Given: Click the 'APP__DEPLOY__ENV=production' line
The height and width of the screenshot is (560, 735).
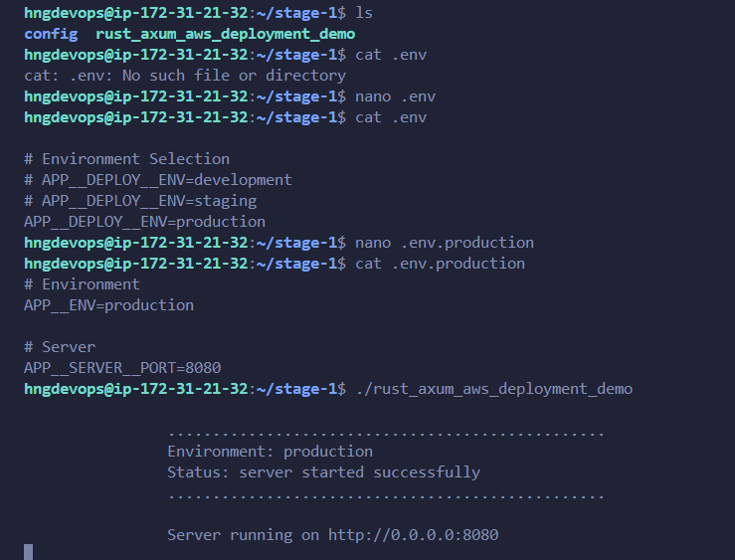Looking at the screenshot, I should (x=145, y=222).
